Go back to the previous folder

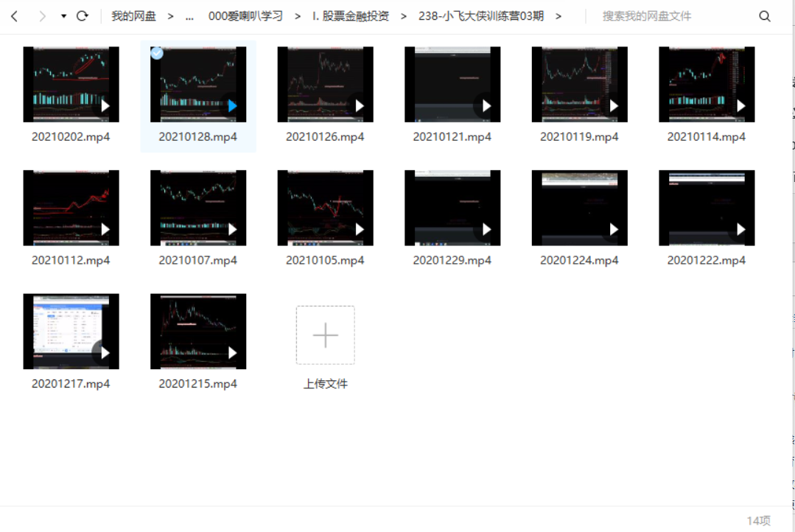(x=15, y=16)
